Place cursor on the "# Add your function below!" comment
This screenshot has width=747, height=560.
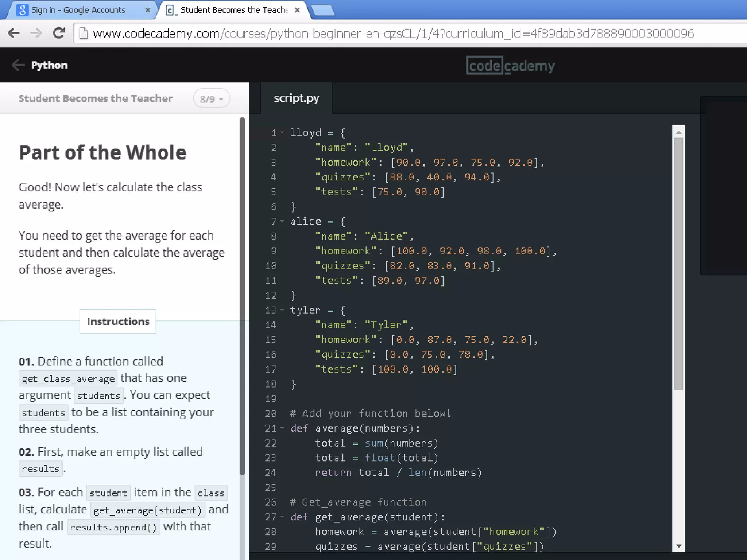point(371,413)
